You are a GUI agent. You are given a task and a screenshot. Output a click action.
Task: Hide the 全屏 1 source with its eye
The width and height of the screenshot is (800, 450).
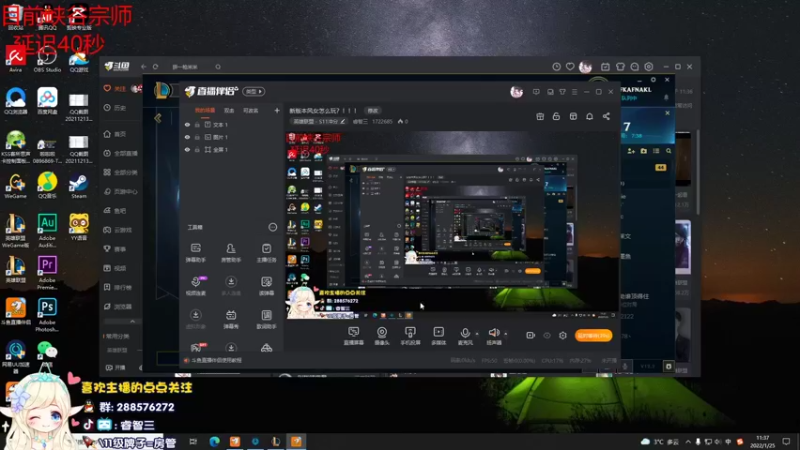tap(187, 150)
